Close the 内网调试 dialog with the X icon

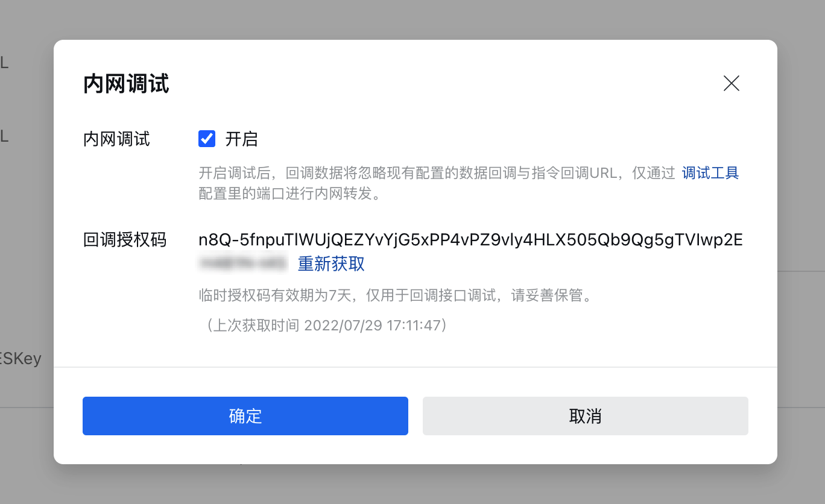[732, 83]
